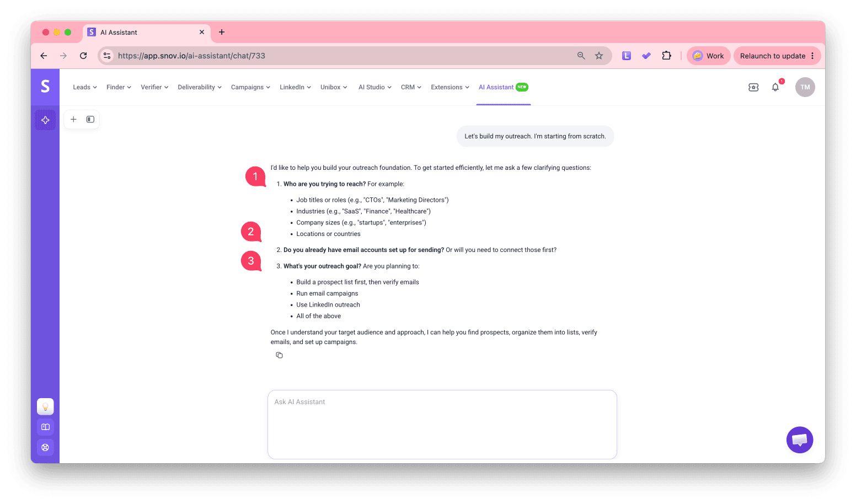
Task: Start a new chat with the plus icon
Action: coord(73,119)
